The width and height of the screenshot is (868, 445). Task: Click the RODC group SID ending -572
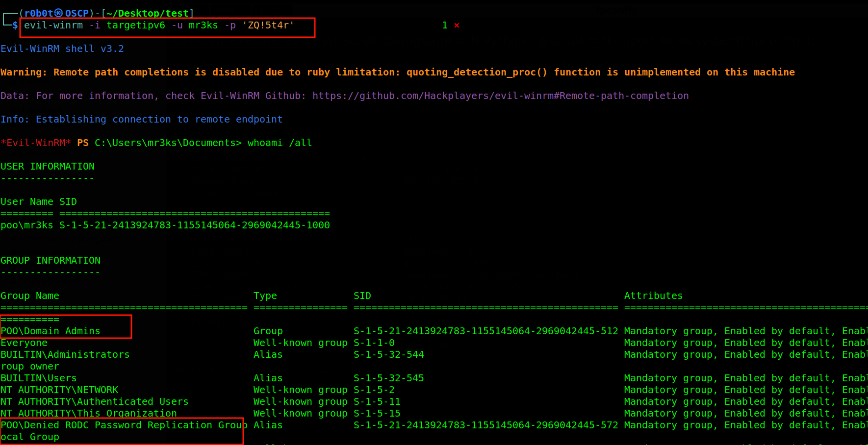coord(486,425)
